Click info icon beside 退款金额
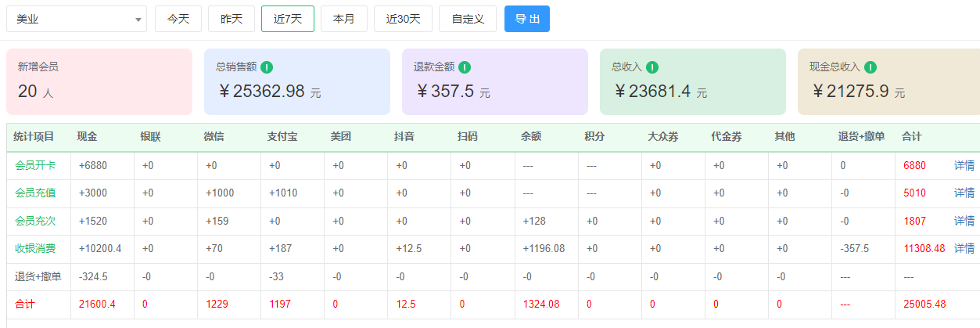 click(465, 67)
